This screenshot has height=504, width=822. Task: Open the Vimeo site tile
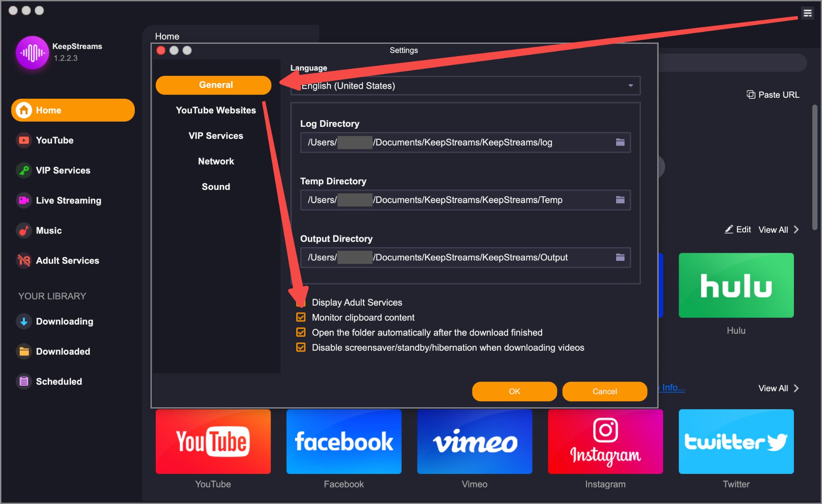pos(475,441)
